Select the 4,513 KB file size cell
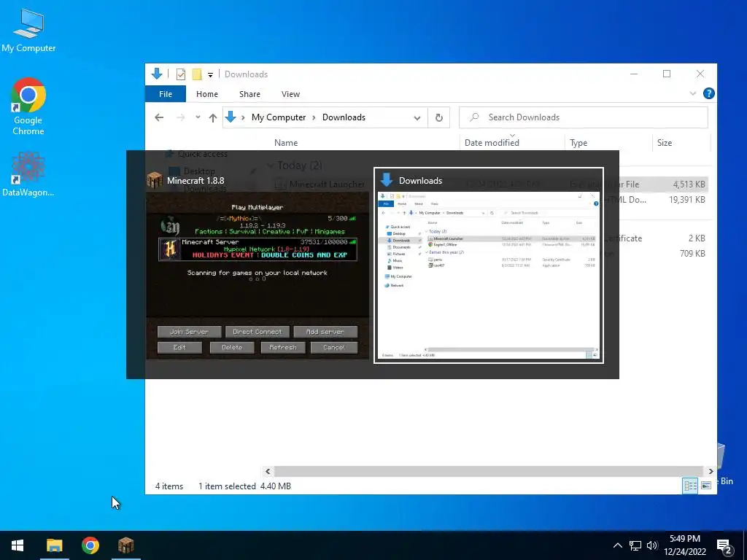 [x=689, y=184]
